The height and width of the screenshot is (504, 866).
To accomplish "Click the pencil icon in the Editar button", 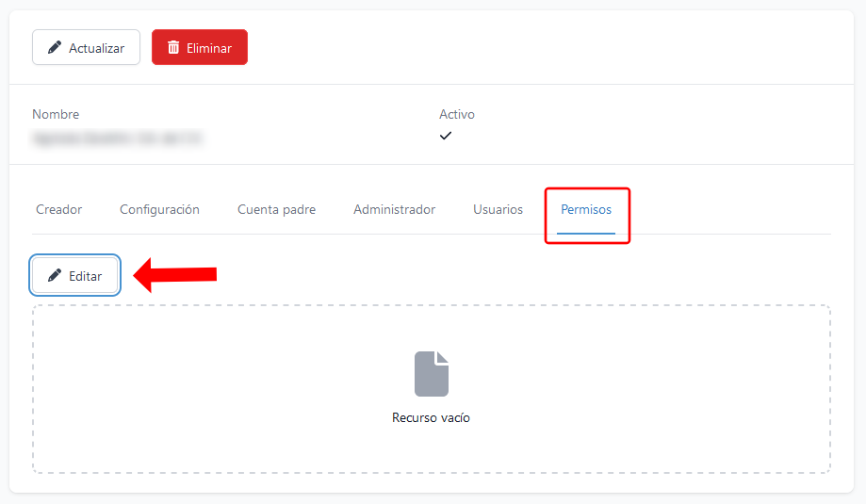I will 55,276.
